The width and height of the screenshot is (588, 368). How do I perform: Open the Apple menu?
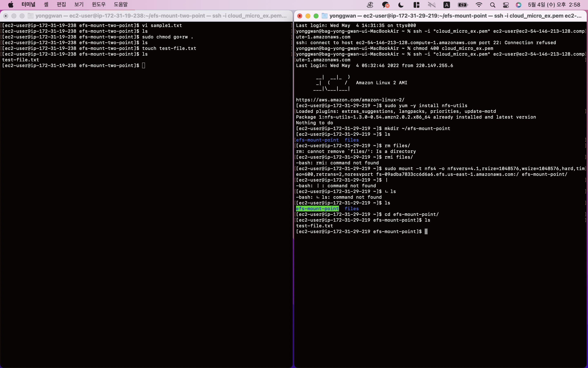point(11,5)
